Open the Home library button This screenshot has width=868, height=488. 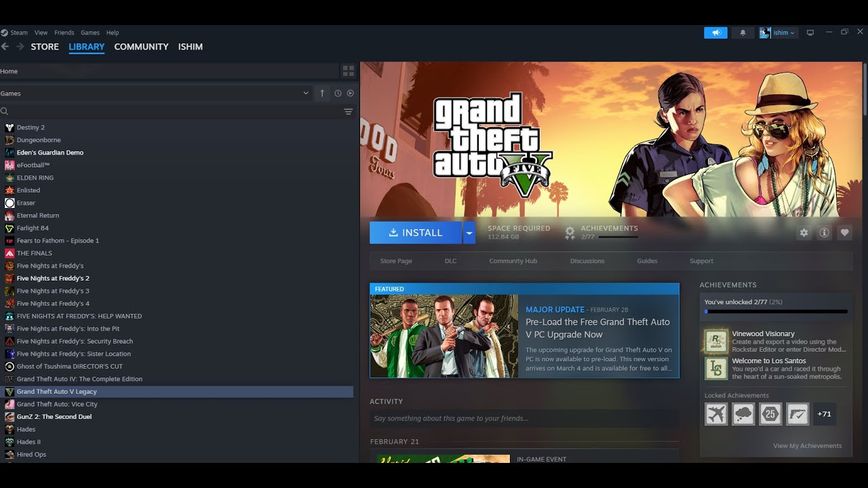[x=169, y=71]
